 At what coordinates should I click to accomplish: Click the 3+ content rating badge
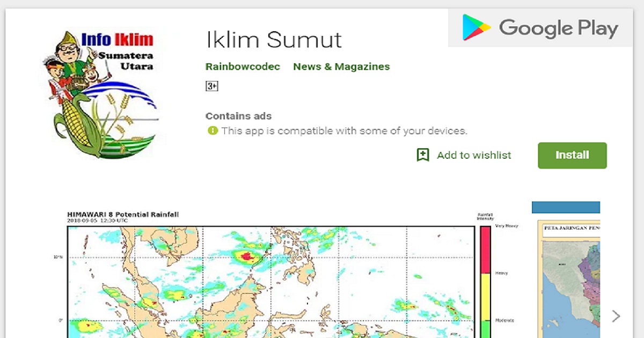[x=212, y=86]
